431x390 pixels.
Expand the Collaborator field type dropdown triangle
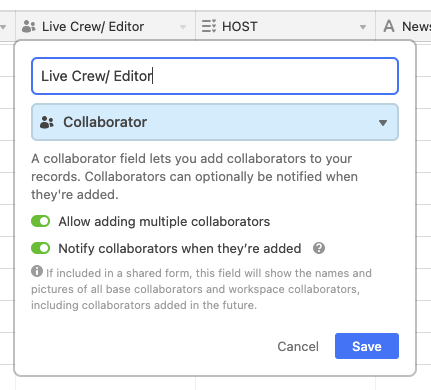click(383, 123)
